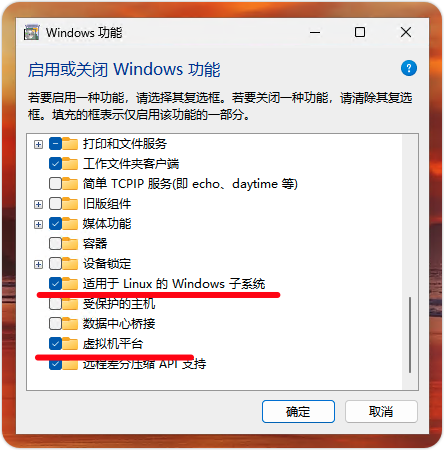Click the folder icon beside 旧版组件

point(70,204)
